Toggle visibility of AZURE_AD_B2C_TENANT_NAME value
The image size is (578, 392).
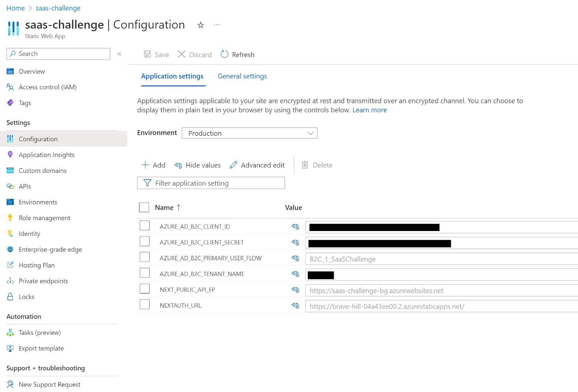(x=295, y=274)
